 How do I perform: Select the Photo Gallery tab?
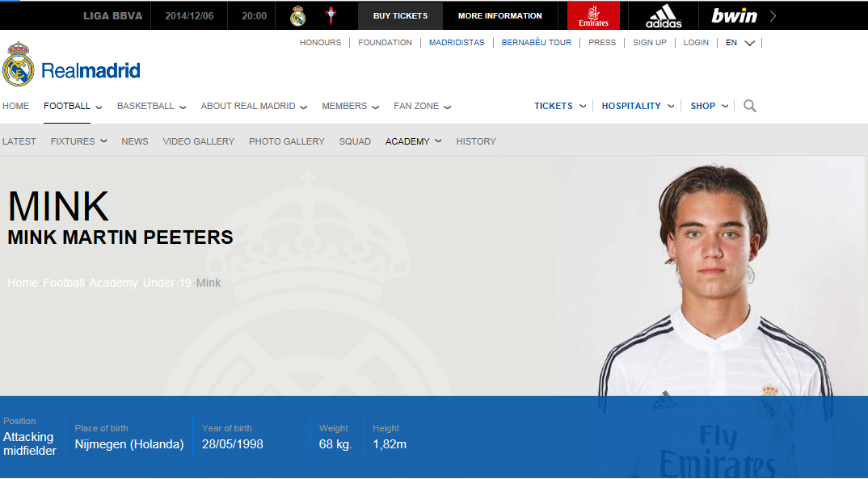287,141
